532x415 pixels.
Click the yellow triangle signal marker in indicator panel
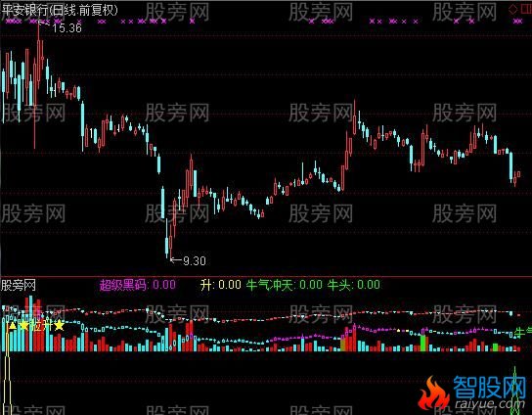12,326
